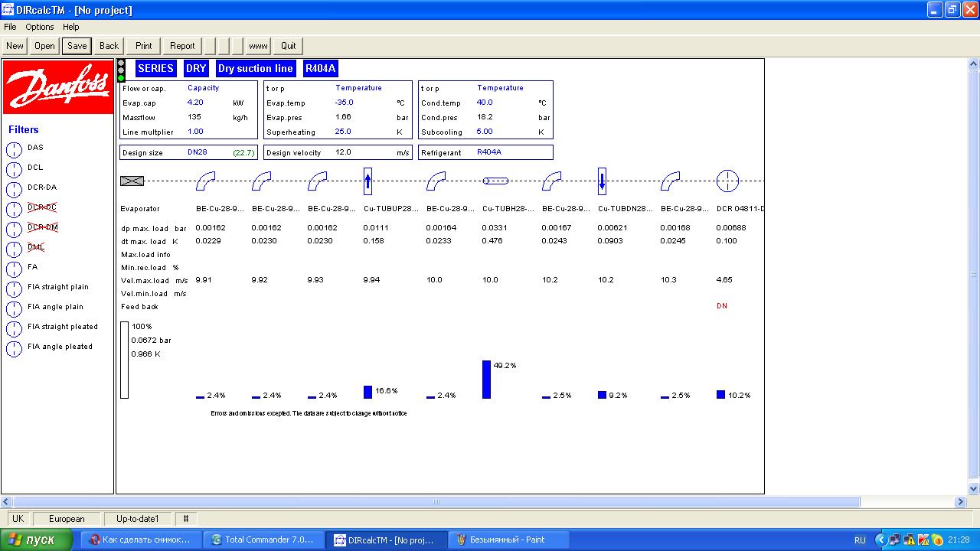Viewport: 980px width, 551px height.
Task: Click the bend icon with velocity 10.3
Action: pyautogui.click(x=670, y=181)
